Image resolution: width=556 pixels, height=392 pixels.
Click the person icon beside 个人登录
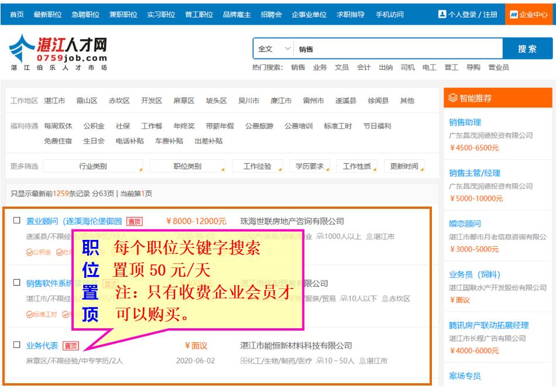442,14
